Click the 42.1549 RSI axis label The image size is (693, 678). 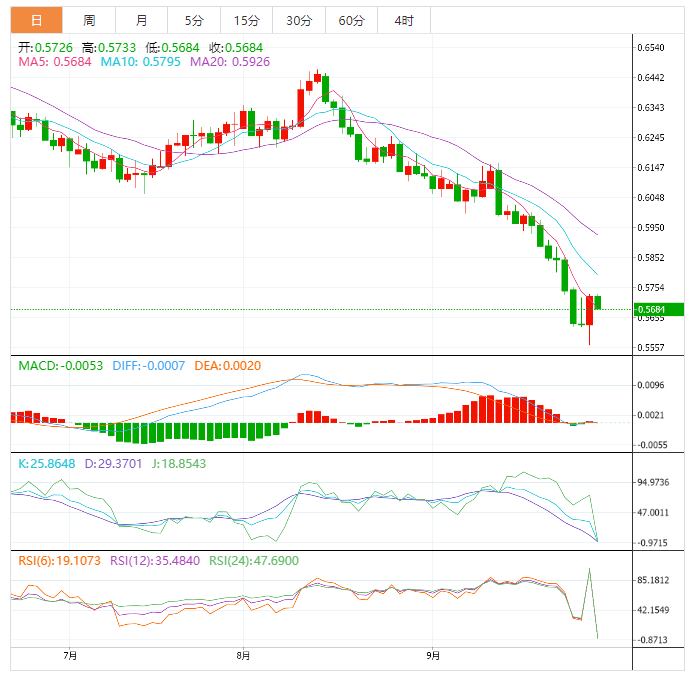pos(653,610)
